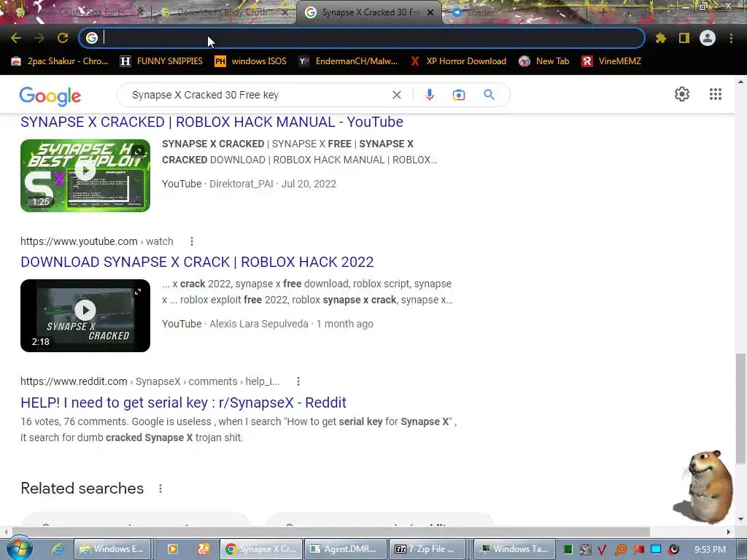The width and height of the screenshot is (747, 560).
Task: Open a new tab with plus button
Action: click(603, 12)
